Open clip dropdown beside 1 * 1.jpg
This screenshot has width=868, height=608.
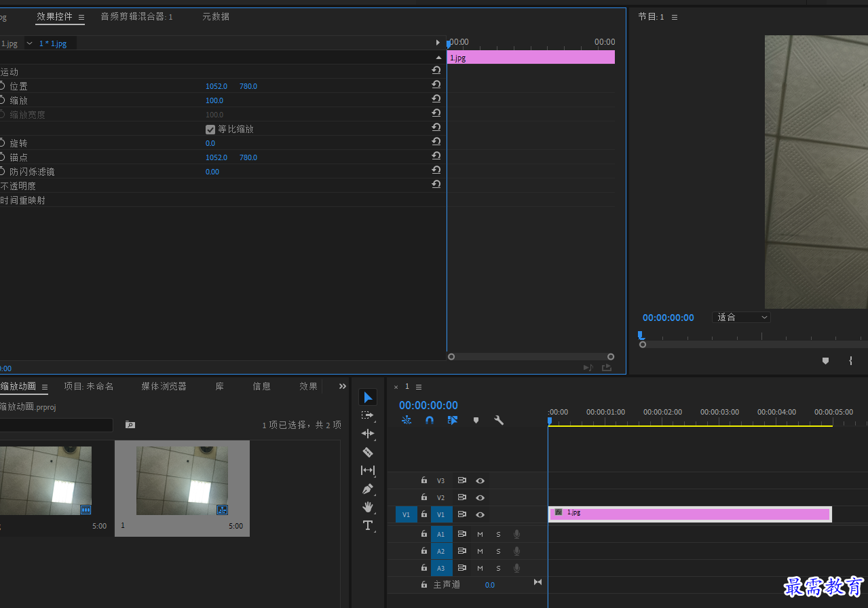[29, 43]
